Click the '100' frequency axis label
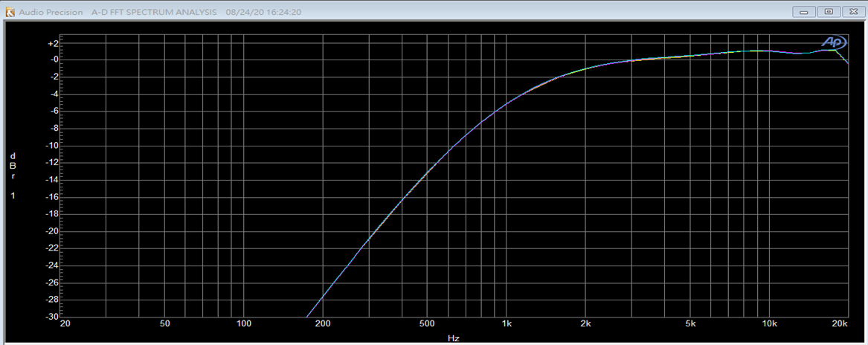Screen dimensions: 868x345 [244, 325]
